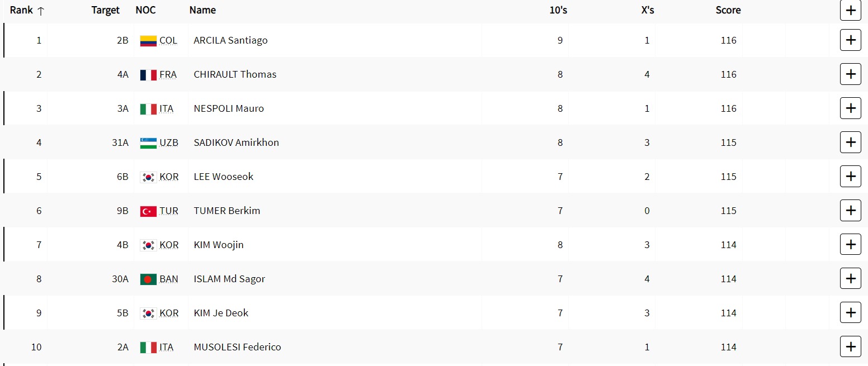The width and height of the screenshot is (868, 366).
Task: Expand CHIRAULT Thomas row plus button
Action: [x=850, y=74]
